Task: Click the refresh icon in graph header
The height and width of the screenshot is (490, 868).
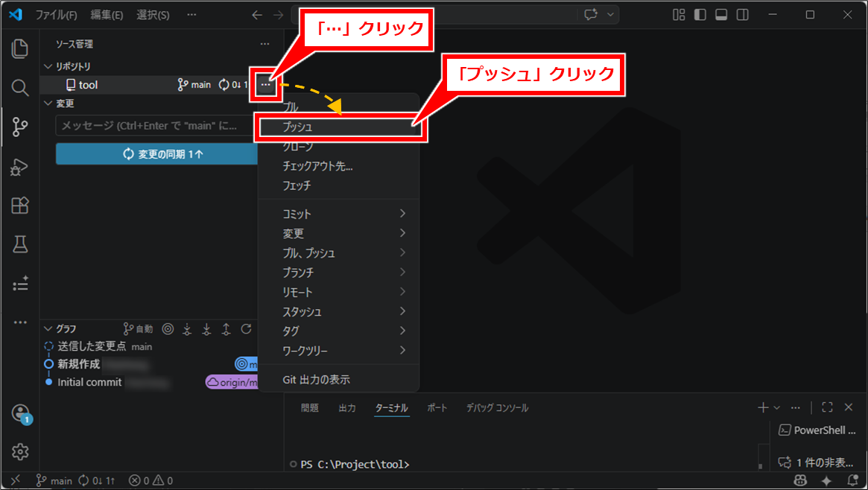Action: (x=246, y=328)
